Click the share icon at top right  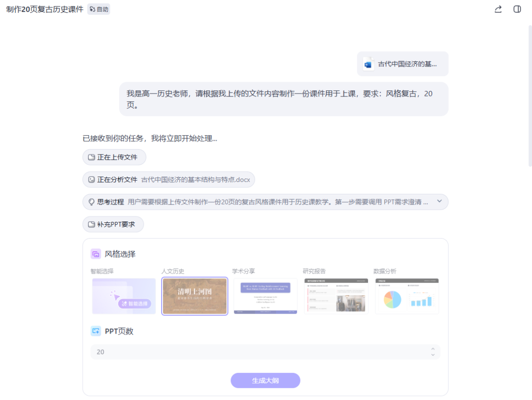tap(498, 9)
